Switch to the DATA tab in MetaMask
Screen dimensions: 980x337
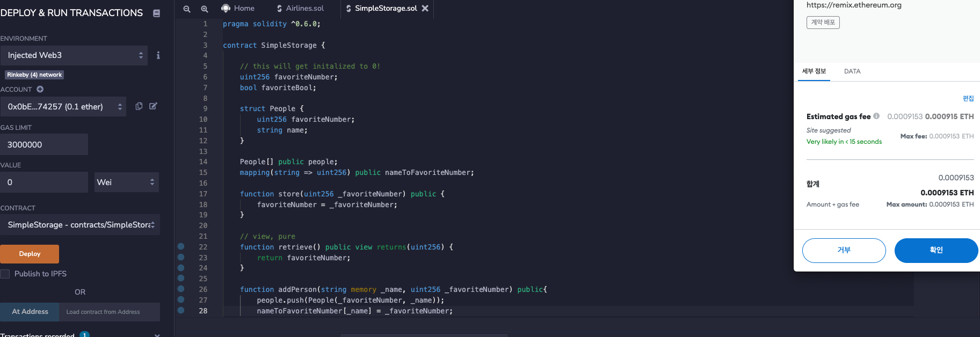tap(852, 71)
